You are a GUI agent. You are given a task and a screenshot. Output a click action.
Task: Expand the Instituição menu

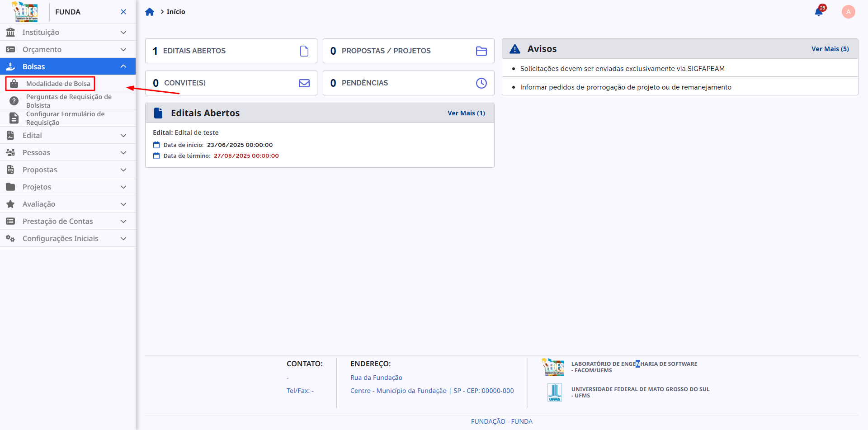coord(68,33)
